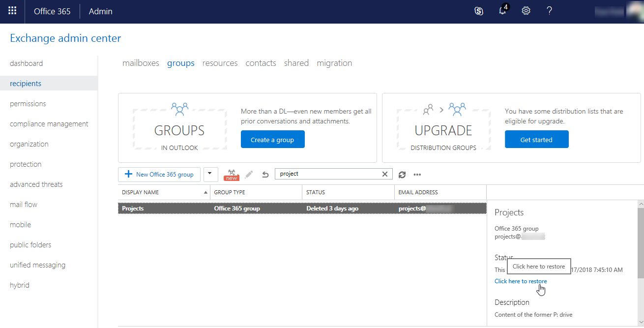The height and width of the screenshot is (328, 644).
Task: Expand the new group type dropdown arrow
Action: pyautogui.click(x=210, y=174)
